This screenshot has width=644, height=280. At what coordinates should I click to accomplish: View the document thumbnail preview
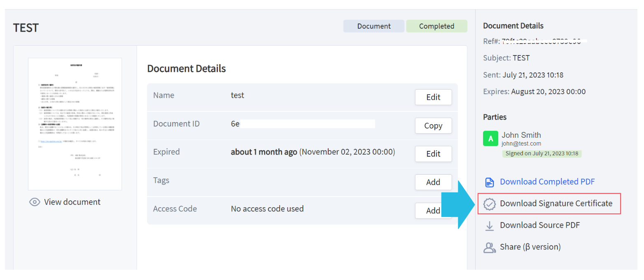click(x=75, y=123)
